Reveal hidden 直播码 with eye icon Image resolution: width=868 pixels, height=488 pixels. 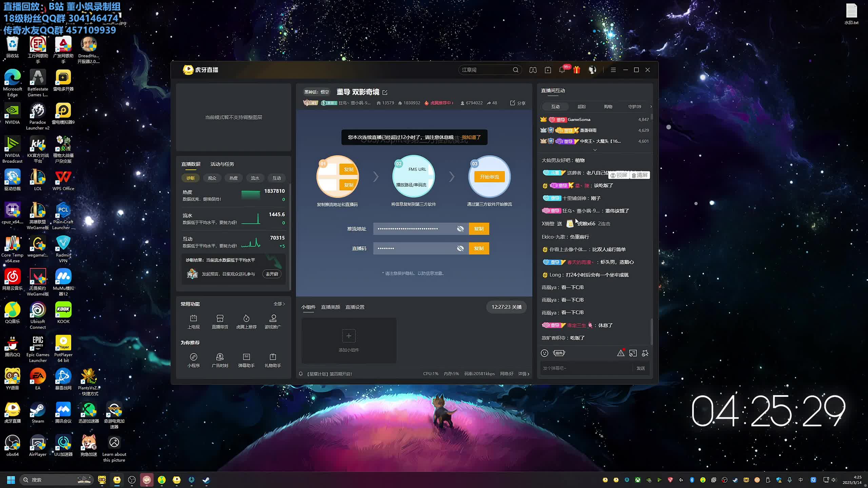460,248
